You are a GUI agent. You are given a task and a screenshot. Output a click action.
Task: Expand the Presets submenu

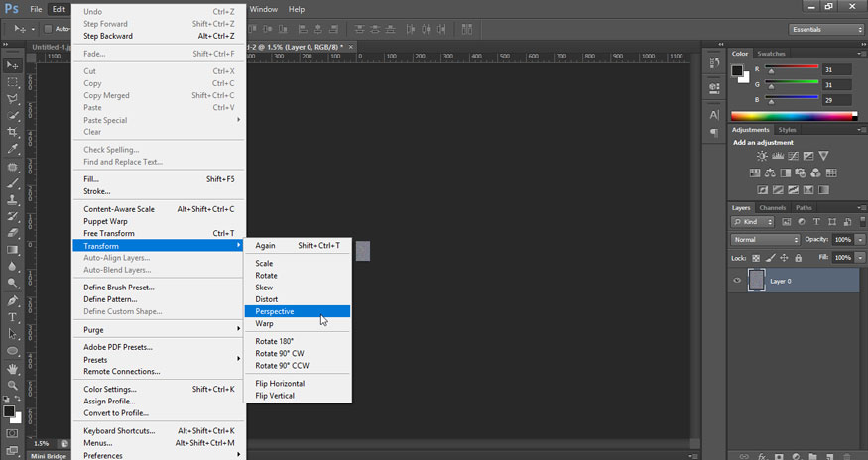159,360
